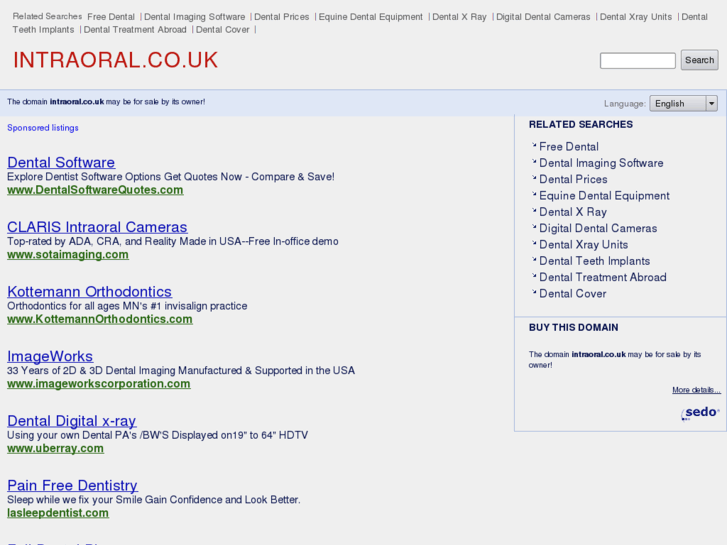Open the Language dropdown showing English

pyautogui.click(x=683, y=103)
